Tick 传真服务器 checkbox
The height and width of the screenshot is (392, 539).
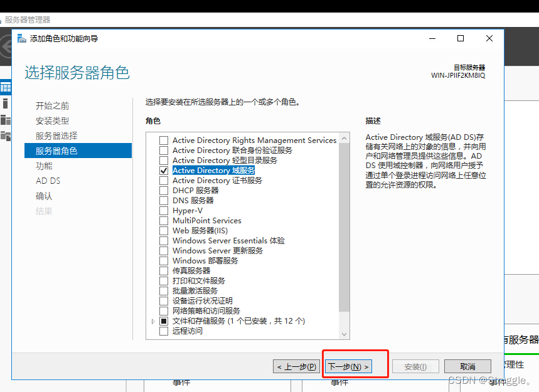(x=164, y=271)
